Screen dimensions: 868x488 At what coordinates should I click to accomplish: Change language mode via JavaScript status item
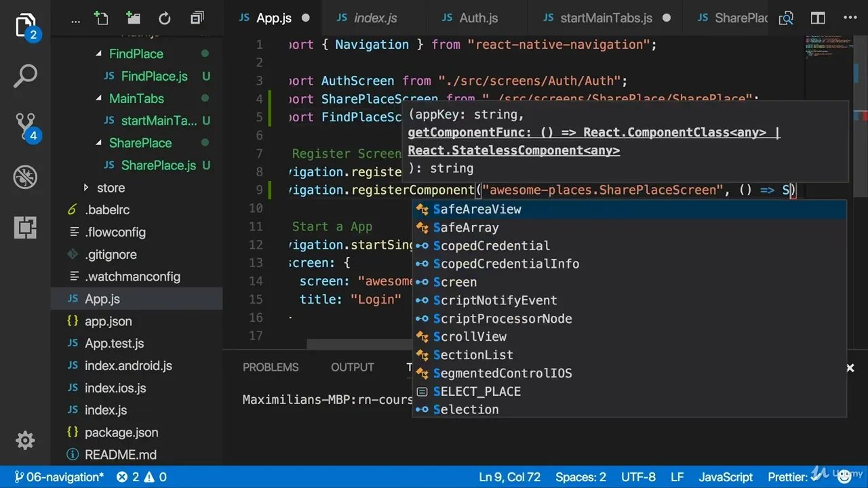(x=726, y=477)
